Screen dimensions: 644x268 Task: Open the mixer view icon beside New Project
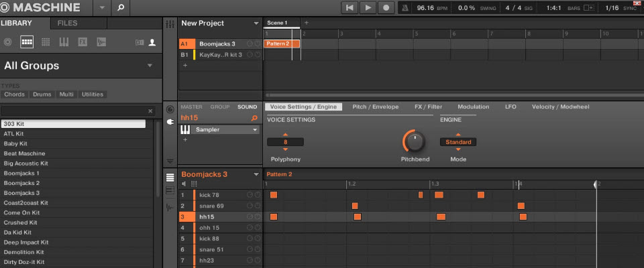click(x=170, y=24)
